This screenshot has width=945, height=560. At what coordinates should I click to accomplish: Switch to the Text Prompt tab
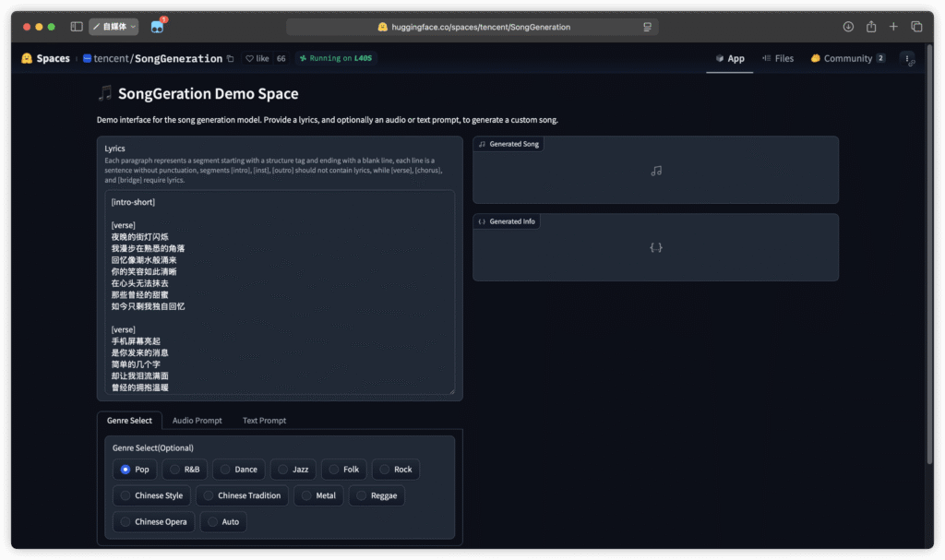point(264,420)
